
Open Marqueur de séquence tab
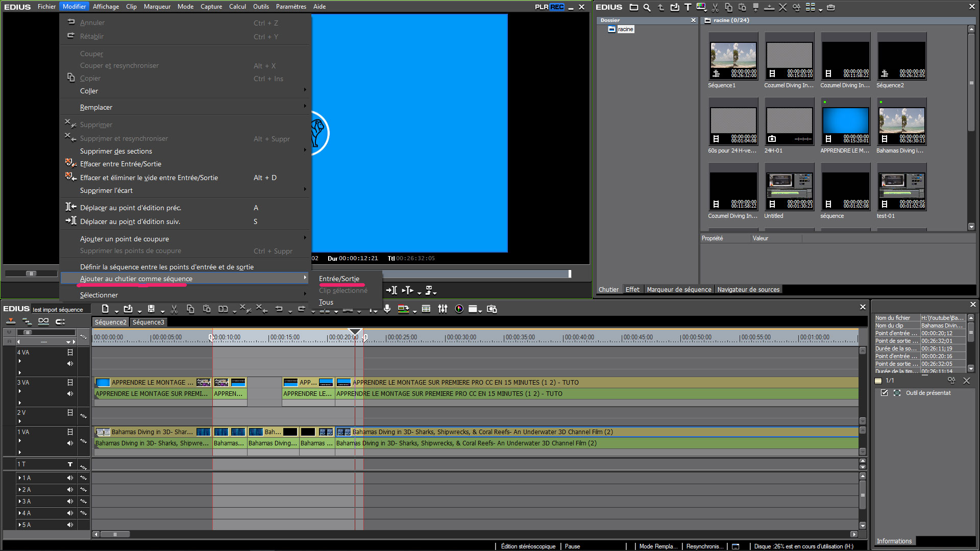(679, 289)
